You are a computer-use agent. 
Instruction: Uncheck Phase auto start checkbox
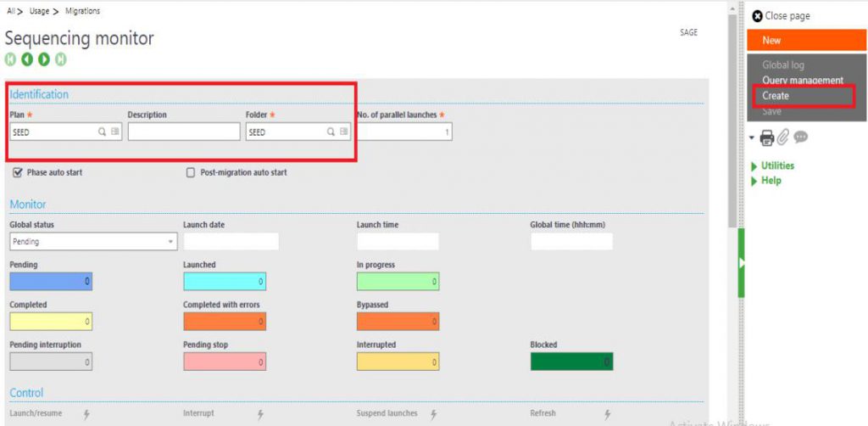click(x=17, y=173)
